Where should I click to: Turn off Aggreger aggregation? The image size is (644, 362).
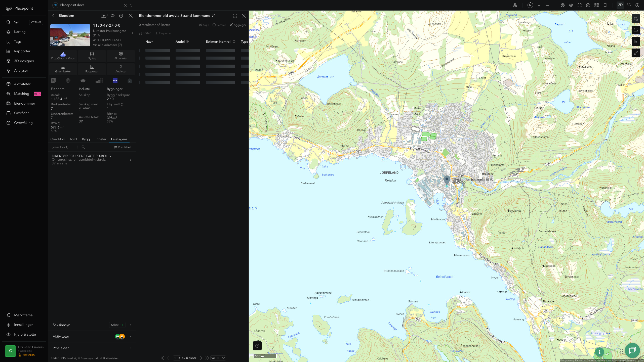[x=238, y=25]
